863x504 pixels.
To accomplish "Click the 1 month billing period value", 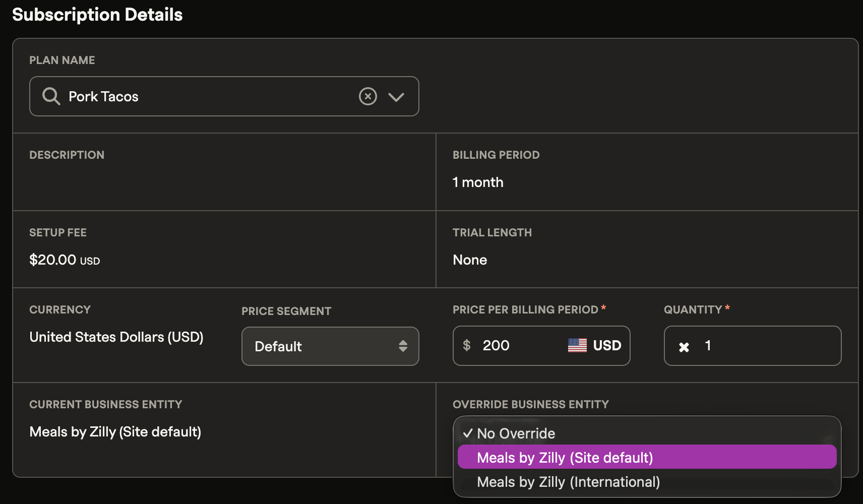I will point(478,182).
